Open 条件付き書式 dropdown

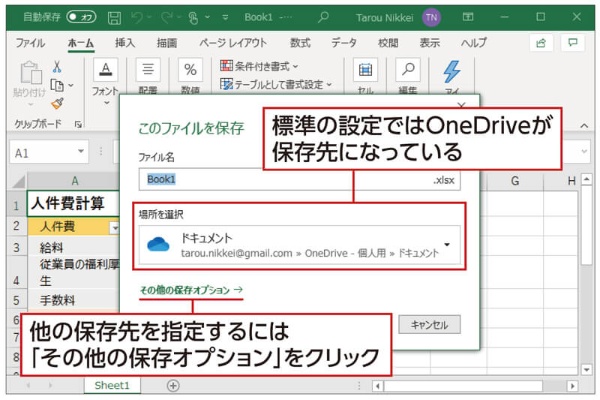pos(259,66)
